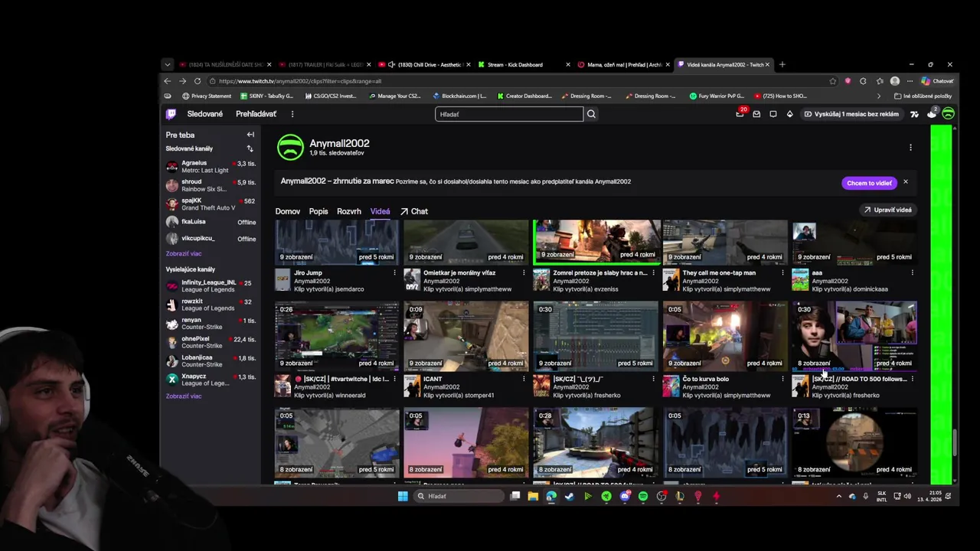The height and width of the screenshot is (551, 980).
Task: Open Spotify from the taskbar
Action: coord(643,496)
